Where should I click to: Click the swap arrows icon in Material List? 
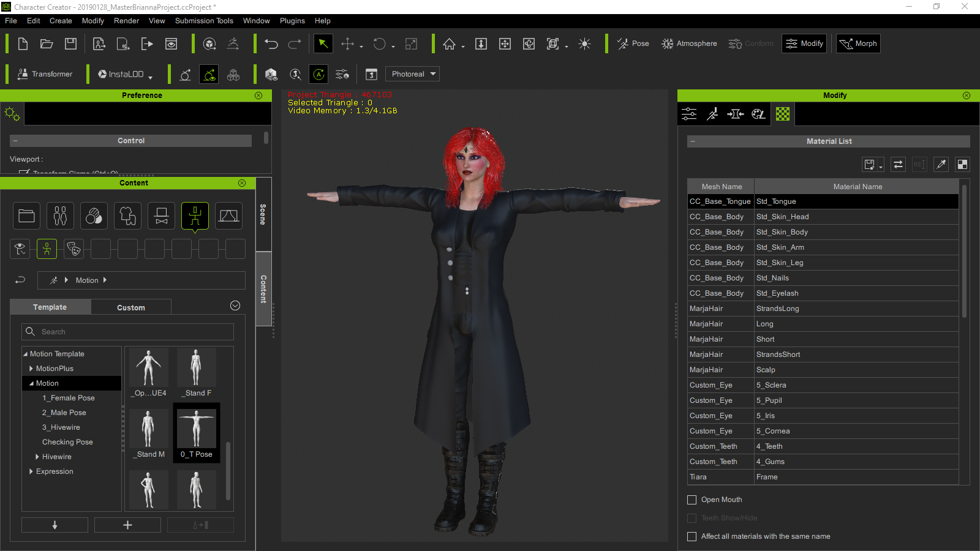(x=898, y=164)
